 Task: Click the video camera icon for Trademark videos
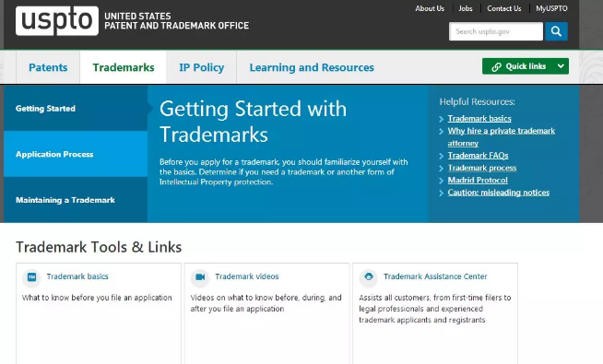click(200, 276)
